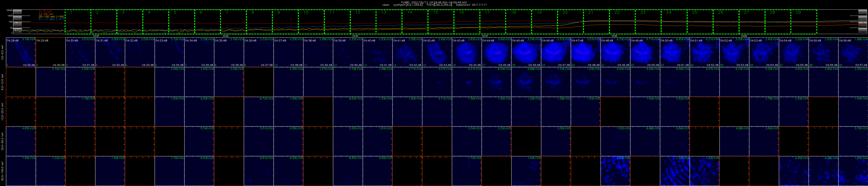This screenshot has width=868, height=186.
Task: Open the 6–12 keV image labeled 1.10E+05
Action: [x=556, y=82]
